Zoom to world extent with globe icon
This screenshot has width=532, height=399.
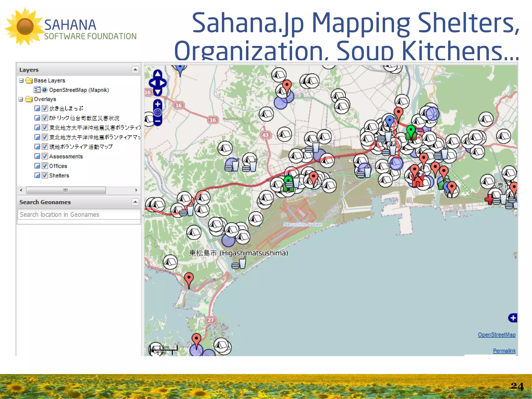coord(158,113)
